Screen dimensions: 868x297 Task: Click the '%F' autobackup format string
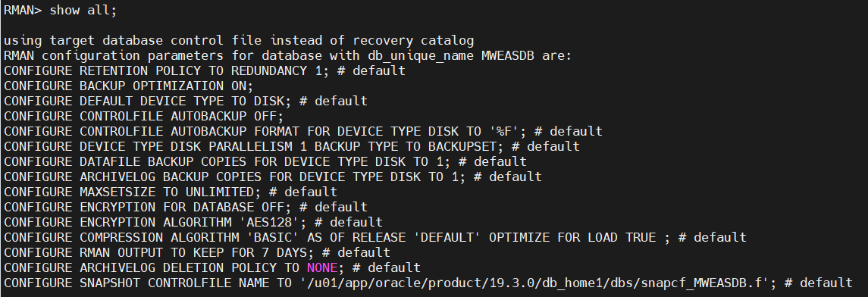(x=504, y=132)
